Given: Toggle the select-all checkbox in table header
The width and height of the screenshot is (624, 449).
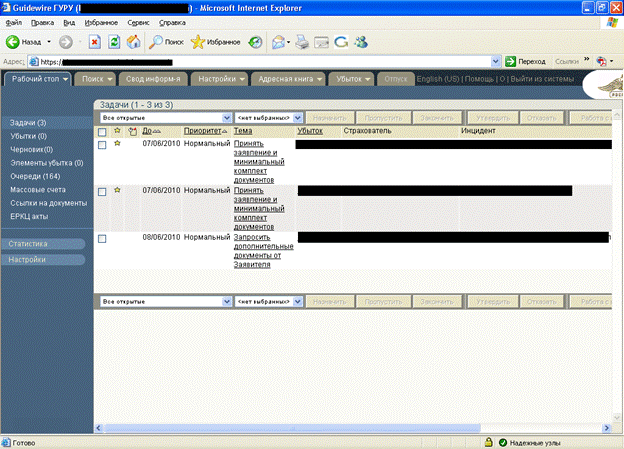Looking at the screenshot, I should [102, 131].
